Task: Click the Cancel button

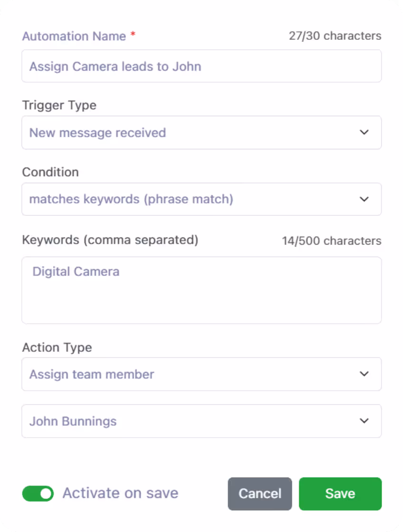Action: [x=260, y=494]
